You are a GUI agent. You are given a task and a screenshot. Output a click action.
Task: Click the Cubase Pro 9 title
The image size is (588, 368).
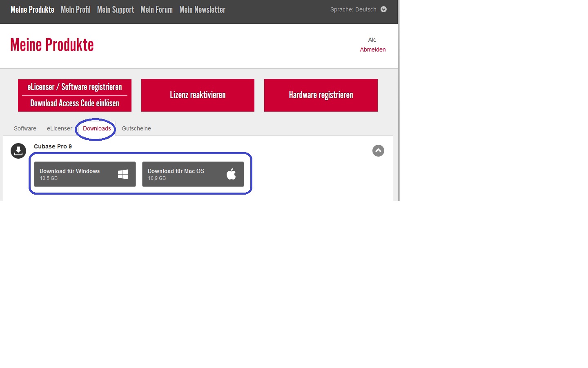click(53, 146)
